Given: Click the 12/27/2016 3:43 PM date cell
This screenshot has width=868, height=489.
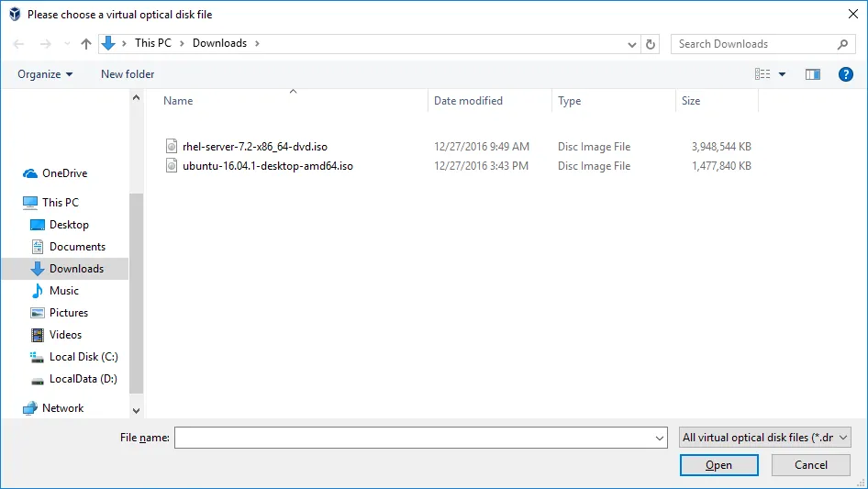Looking at the screenshot, I should point(481,166).
